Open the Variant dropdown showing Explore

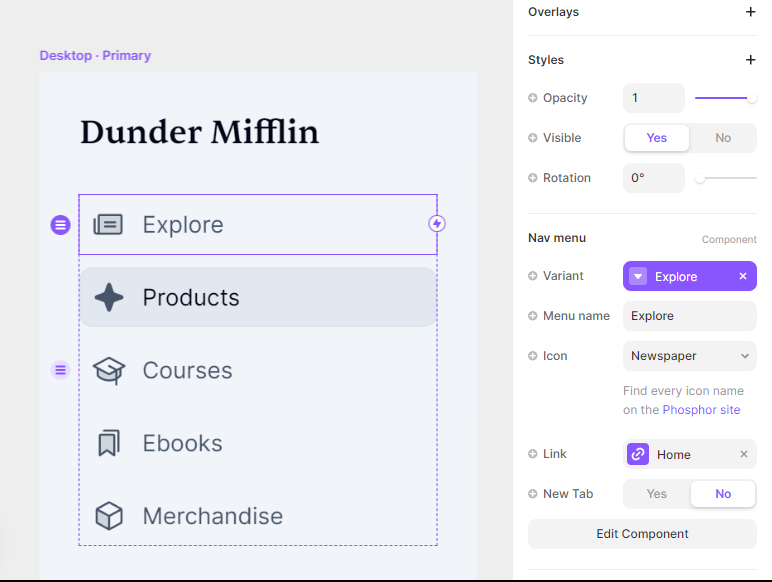coord(689,276)
